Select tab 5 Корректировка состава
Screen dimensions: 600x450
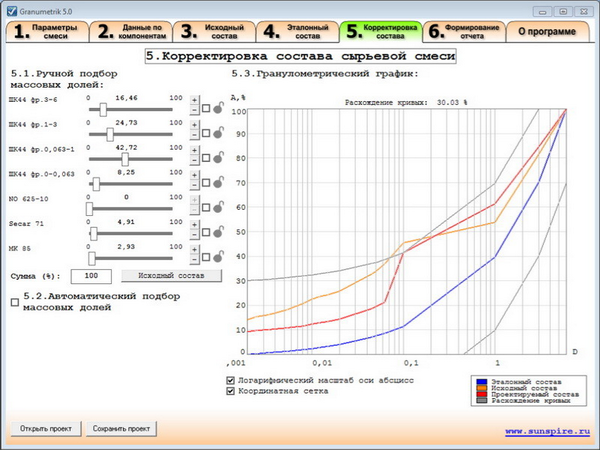click(381, 32)
